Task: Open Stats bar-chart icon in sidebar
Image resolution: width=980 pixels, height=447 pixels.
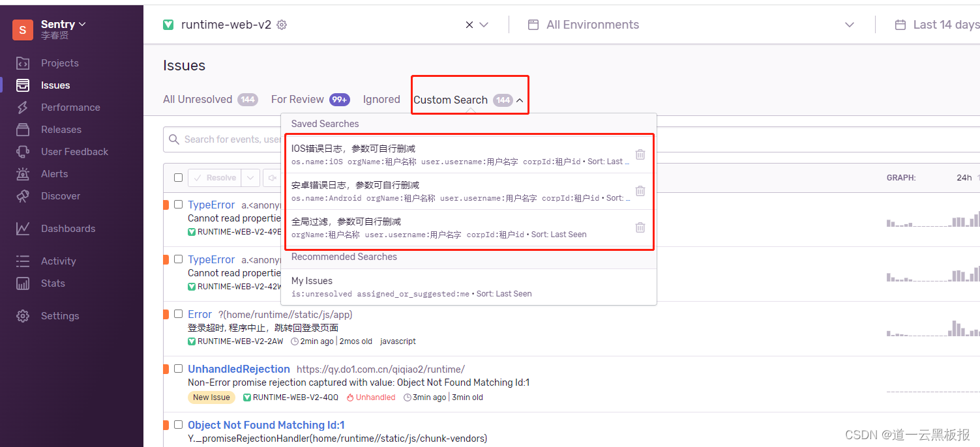Action: click(23, 283)
